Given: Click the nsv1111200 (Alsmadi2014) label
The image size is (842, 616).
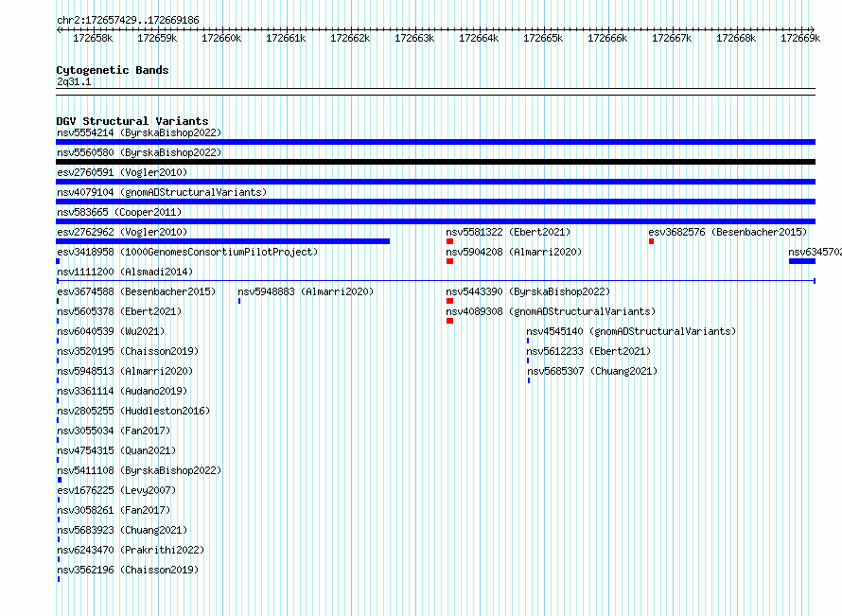Looking at the screenshot, I should (125, 272).
